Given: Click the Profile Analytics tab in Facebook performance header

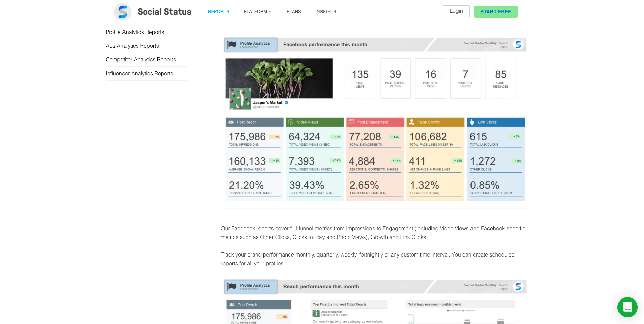Looking at the screenshot, I should 250,45.
